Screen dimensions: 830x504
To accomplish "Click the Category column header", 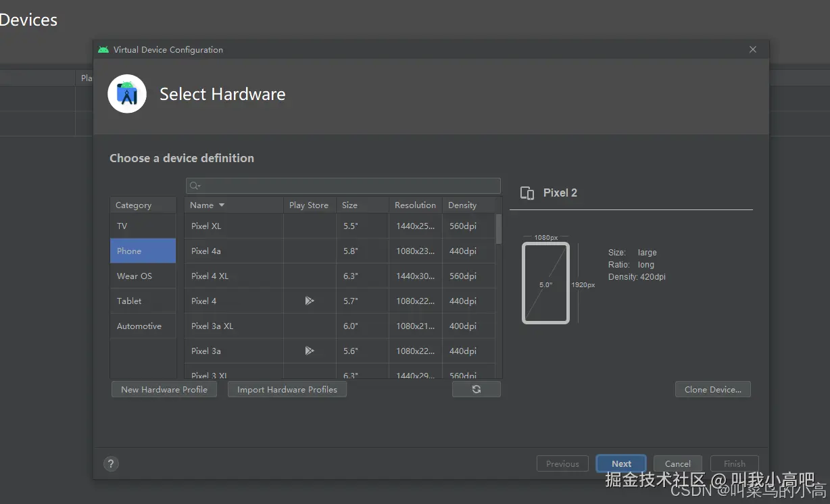I will [143, 205].
